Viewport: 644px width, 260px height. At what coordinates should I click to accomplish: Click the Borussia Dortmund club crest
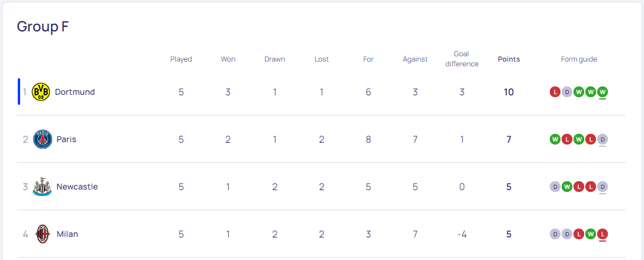pyautogui.click(x=41, y=92)
